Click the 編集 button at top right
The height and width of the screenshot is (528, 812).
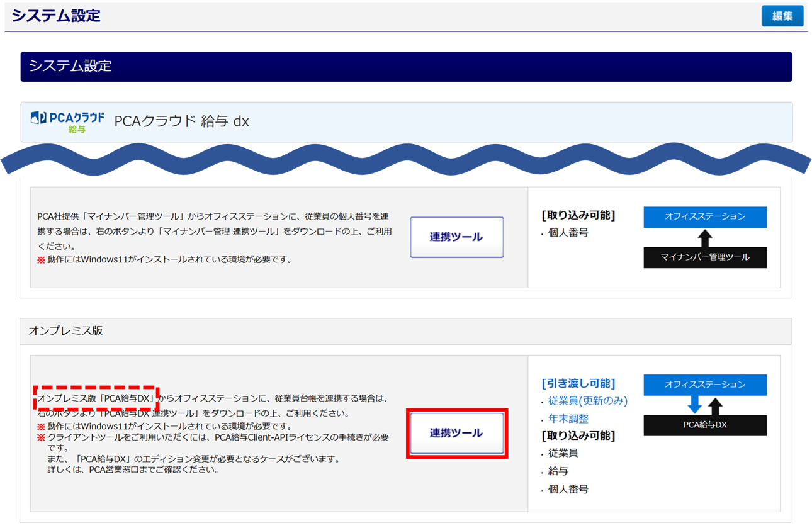click(782, 16)
